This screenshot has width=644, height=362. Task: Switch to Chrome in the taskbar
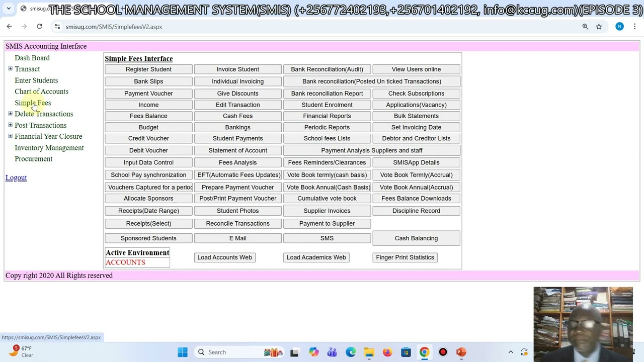pyautogui.click(x=424, y=352)
